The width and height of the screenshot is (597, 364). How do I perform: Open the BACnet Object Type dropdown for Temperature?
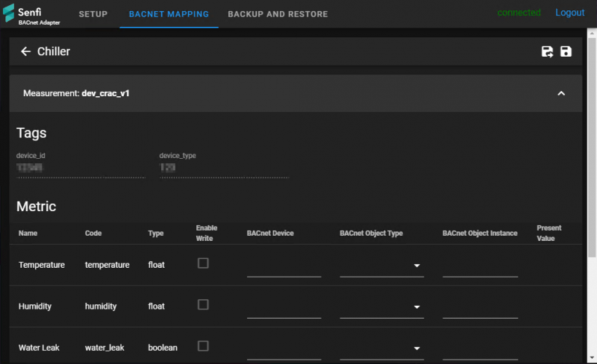(x=381, y=266)
